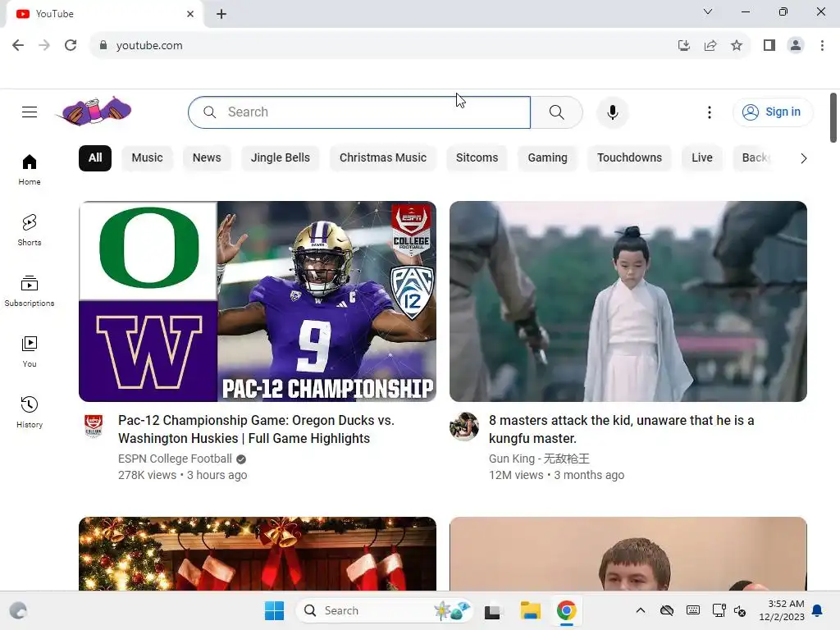Open the Task View taskbar icon
840x630 pixels.
tap(492, 610)
